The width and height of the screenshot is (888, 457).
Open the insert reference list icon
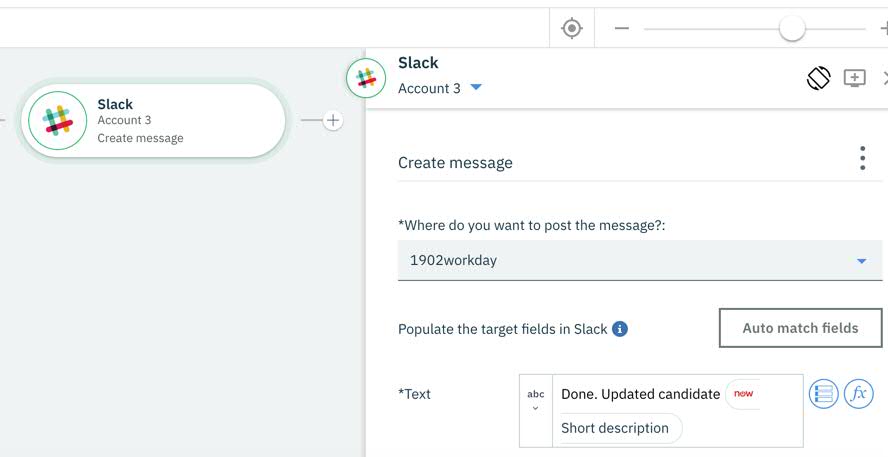(823, 394)
